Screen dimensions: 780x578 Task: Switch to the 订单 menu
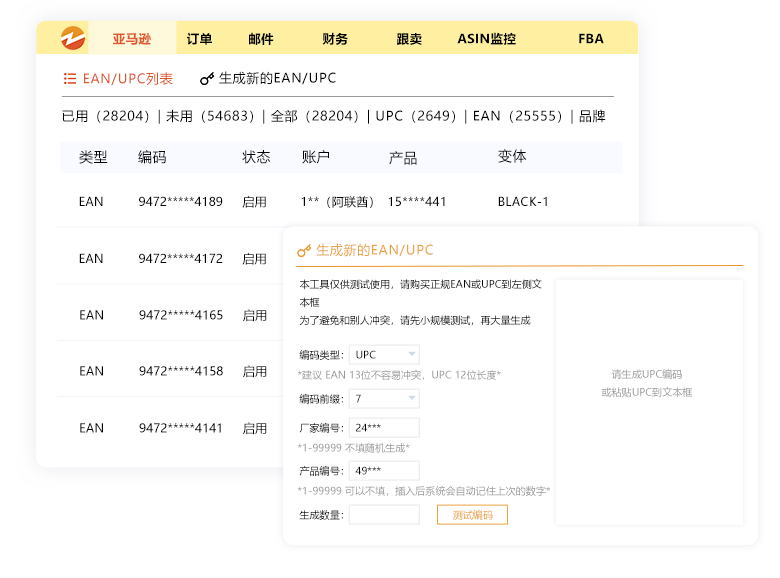click(199, 39)
